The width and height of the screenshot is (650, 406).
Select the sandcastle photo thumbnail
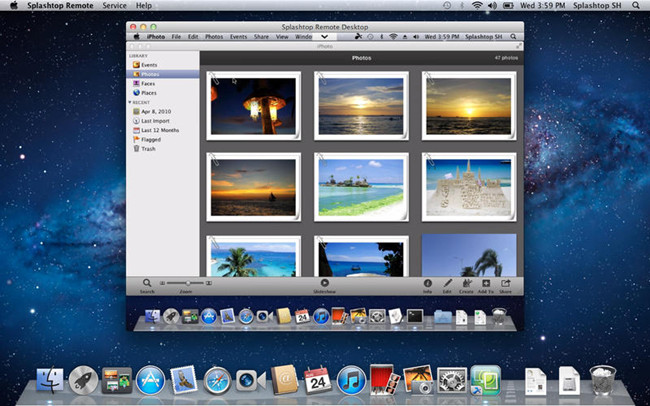tap(469, 187)
